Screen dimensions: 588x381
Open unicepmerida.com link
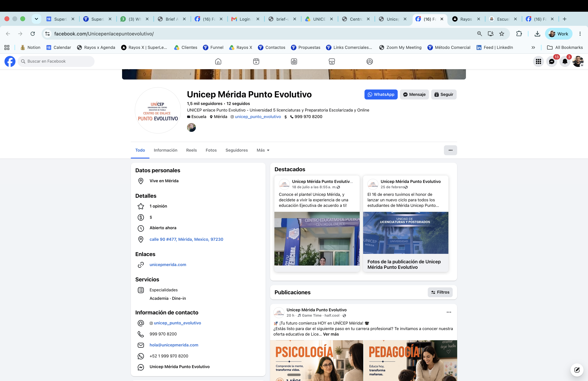tap(168, 264)
